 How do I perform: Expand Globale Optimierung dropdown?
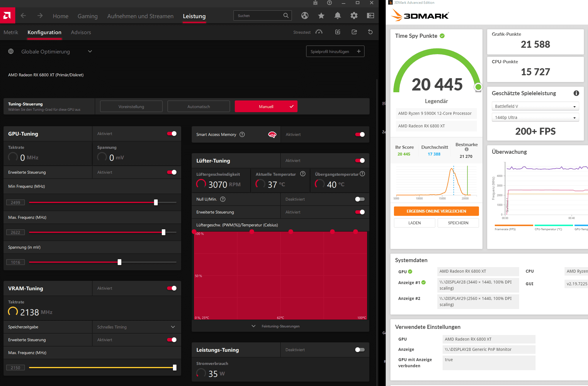[x=90, y=52]
